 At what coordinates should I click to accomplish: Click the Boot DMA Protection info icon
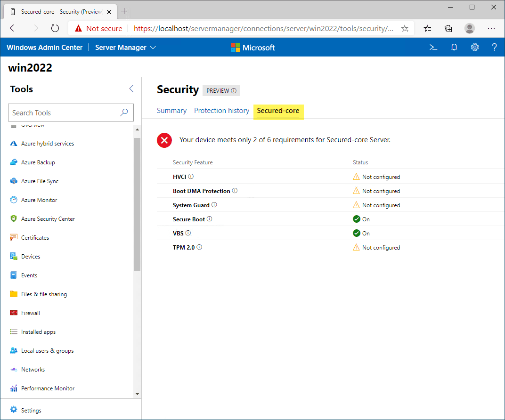[235, 191]
